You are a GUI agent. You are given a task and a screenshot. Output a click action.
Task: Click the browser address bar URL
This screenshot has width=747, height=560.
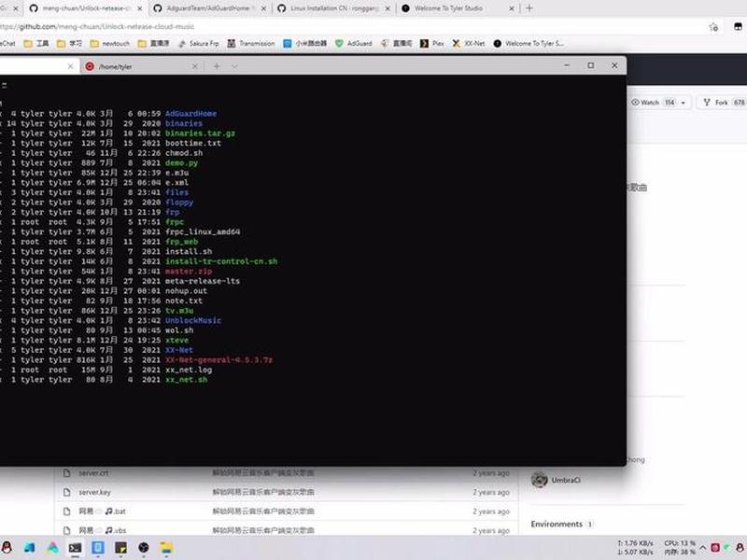[x=98, y=27]
